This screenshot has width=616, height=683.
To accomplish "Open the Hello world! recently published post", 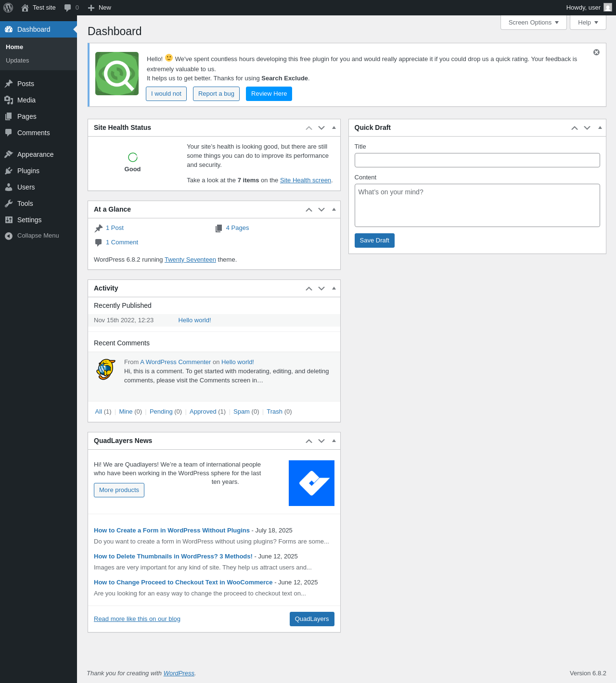I will click(194, 320).
